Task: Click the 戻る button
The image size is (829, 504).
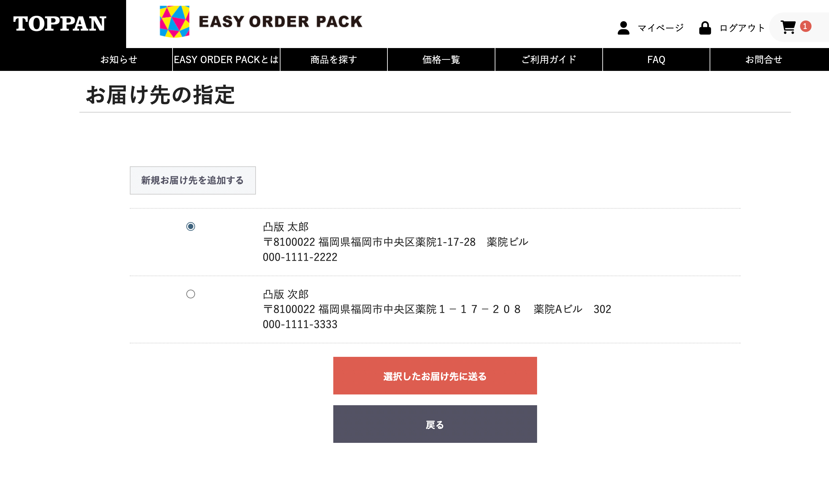Action: click(435, 424)
